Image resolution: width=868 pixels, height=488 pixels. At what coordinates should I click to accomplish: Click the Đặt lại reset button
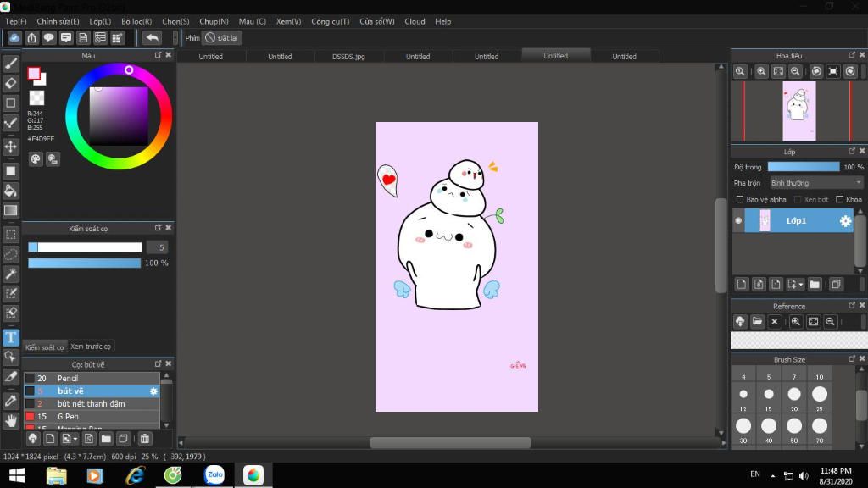[x=221, y=37]
